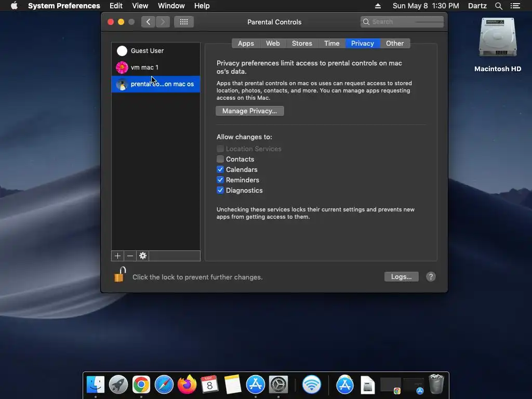Show all preferences grid button

click(184, 22)
